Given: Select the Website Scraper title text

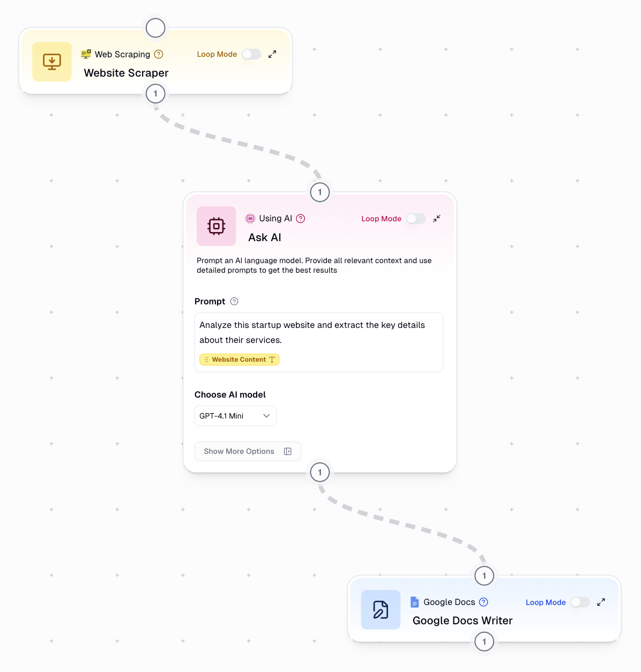Looking at the screenshot, I should [x=126, y=73].
